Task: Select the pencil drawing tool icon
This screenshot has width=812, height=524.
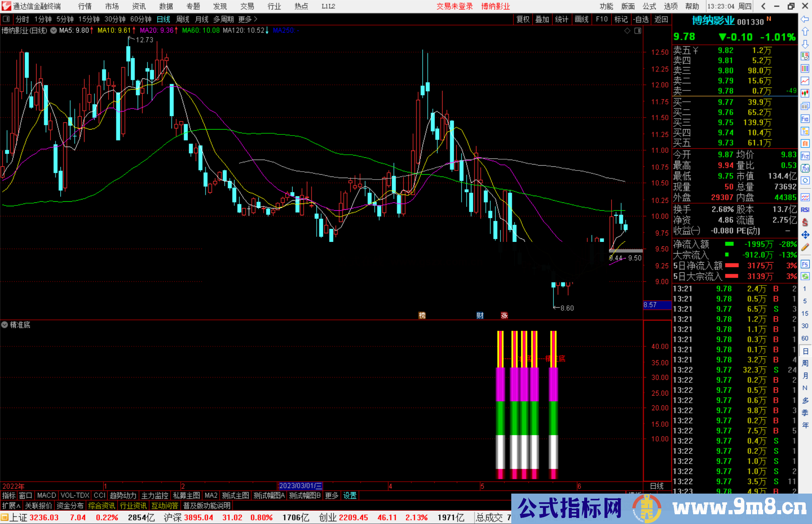Action: (x=805, y=247)
